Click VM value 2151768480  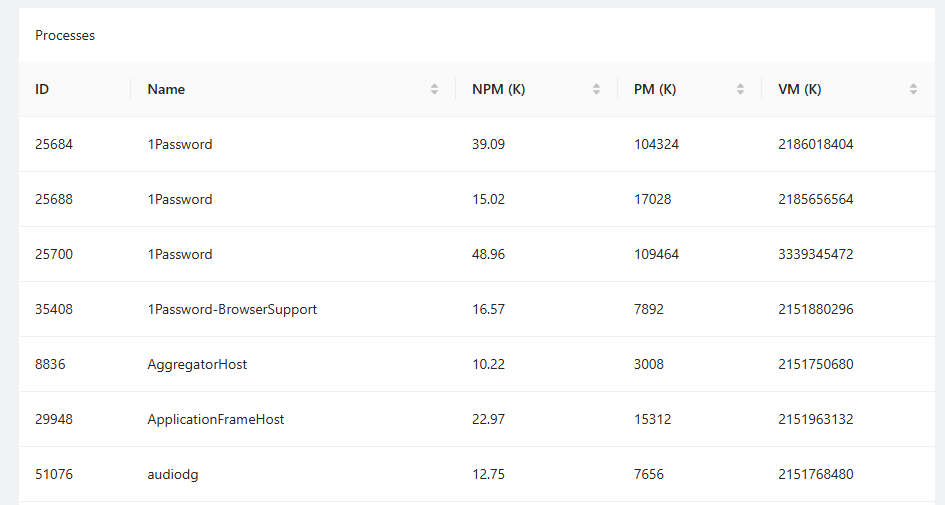(x=815, y=474)
